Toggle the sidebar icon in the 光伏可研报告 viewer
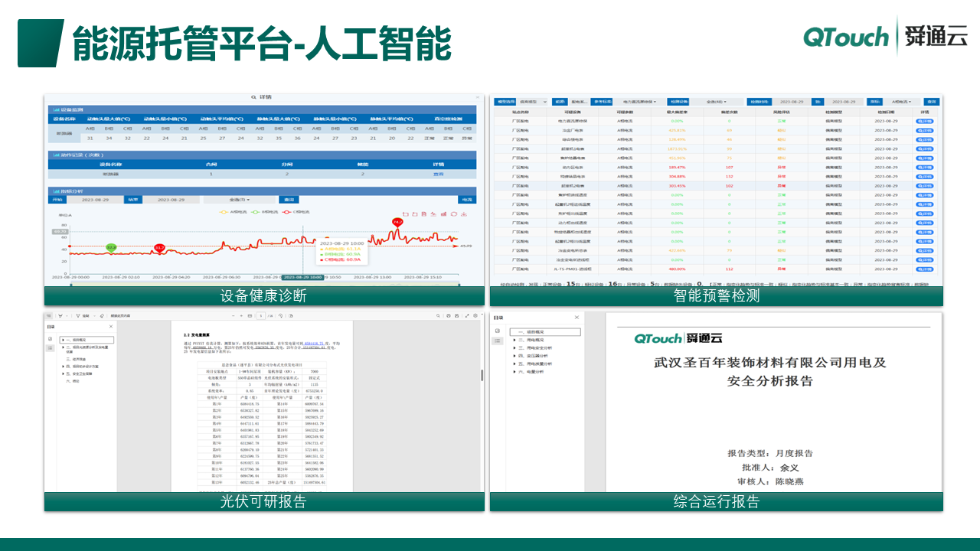 pos(49,315)
